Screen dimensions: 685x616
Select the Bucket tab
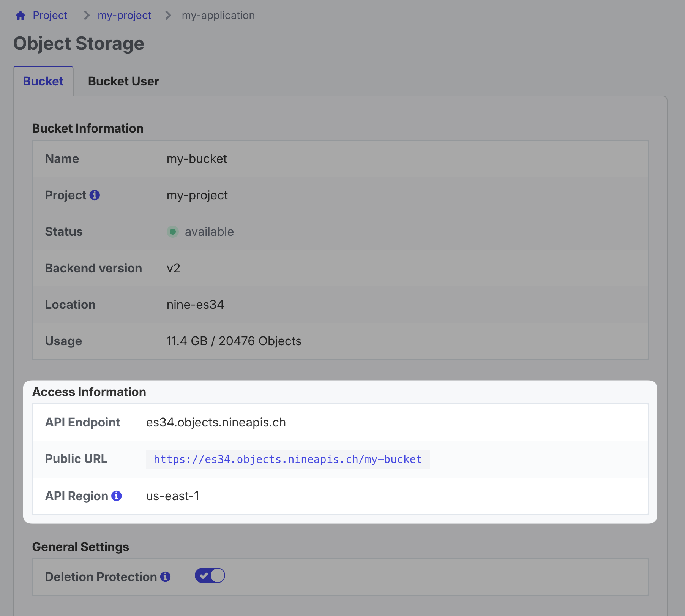(43, 81)
